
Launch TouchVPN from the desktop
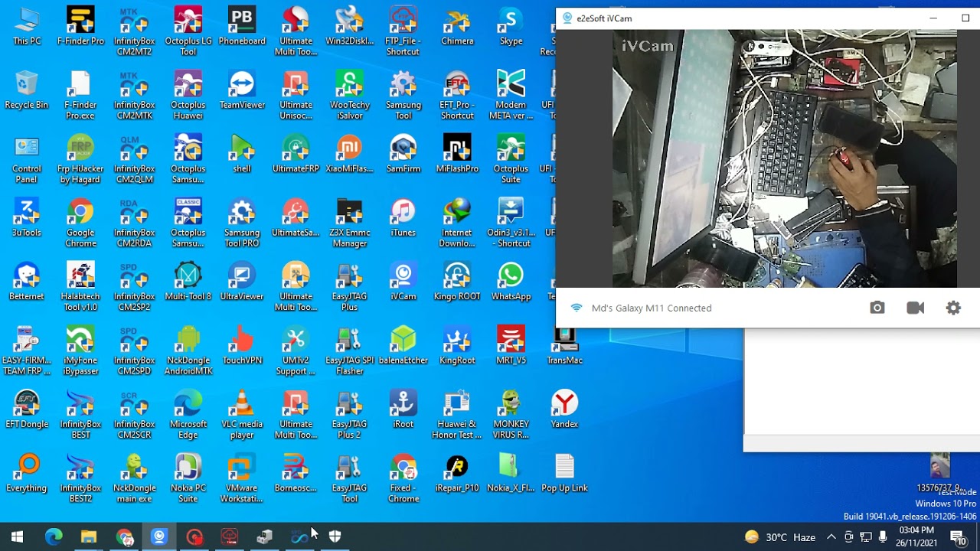click(x=242, y=346)
